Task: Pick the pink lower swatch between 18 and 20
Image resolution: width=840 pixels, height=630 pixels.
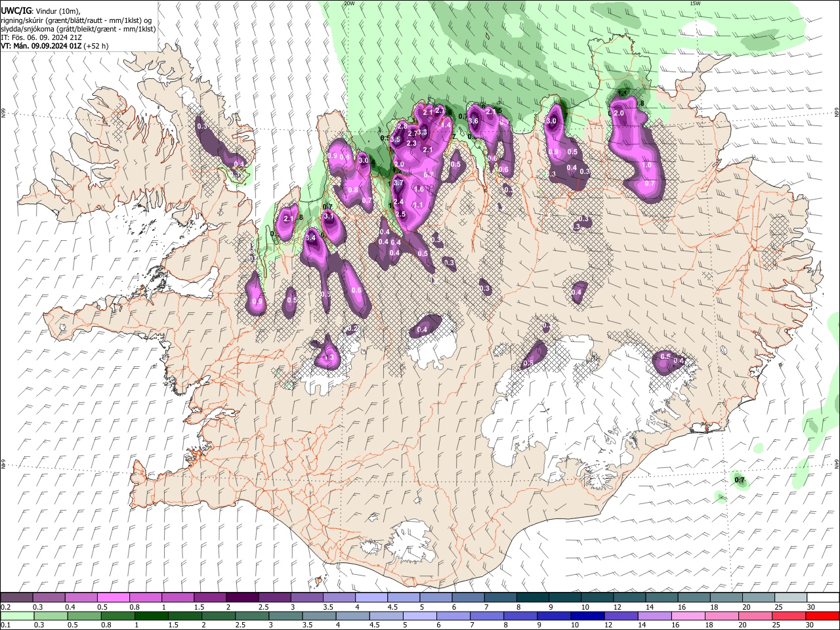Action: coord(721,616)
